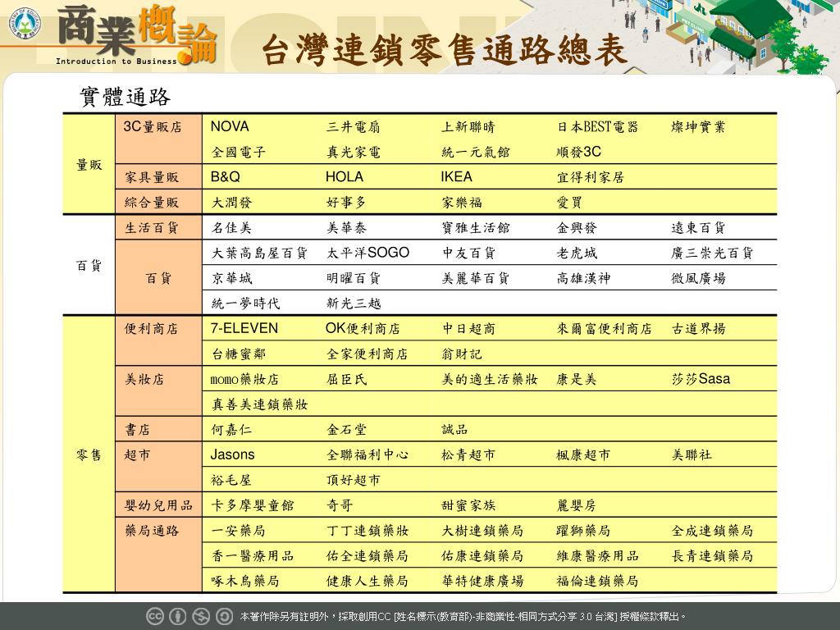
Task: Click the Creative Commons CC icon
Action: pos(155,617)
